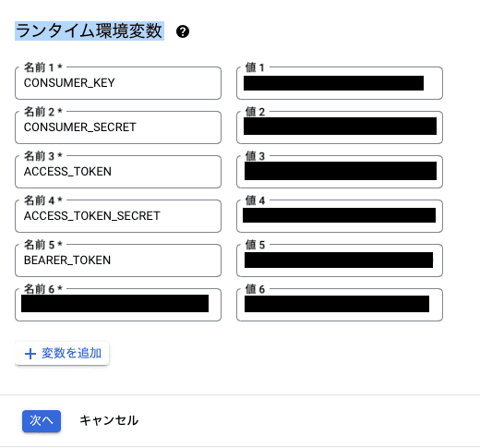Viewport: 480px width, 448px height.
Task: Focus the 値 4 value field
Action: (340, 216)
